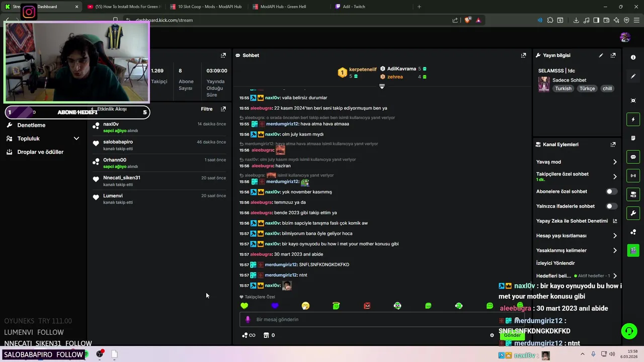The image size is (644, 362).
Task: Switch to ModAPI Hub Green Hell tab
Action: (x=289, y=7)
